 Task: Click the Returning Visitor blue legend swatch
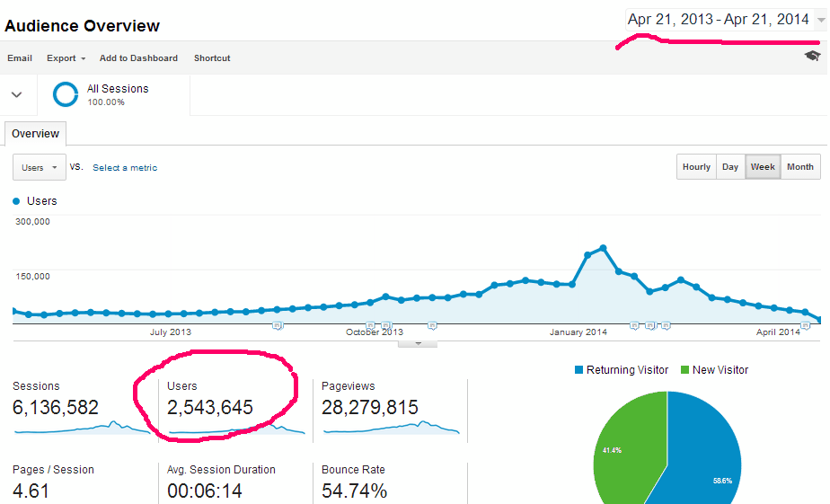[x=578, y=369]
